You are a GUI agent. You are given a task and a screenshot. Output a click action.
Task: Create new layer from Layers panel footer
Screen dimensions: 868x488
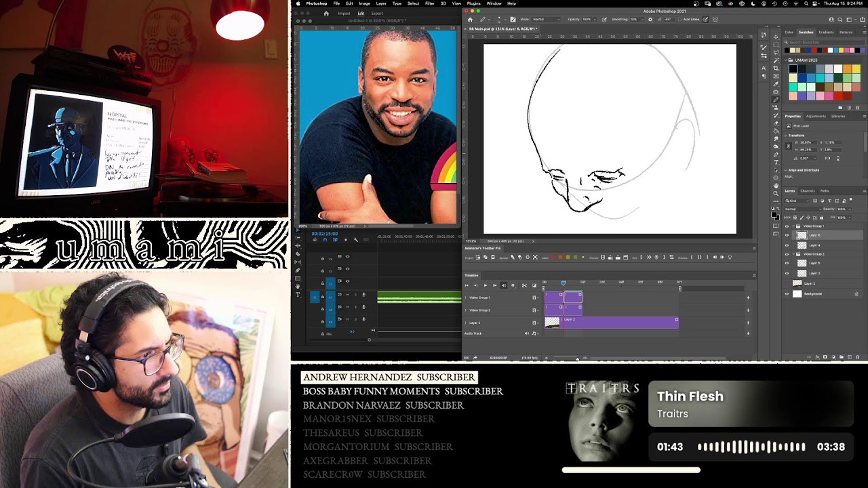click(x=849, y=357)
